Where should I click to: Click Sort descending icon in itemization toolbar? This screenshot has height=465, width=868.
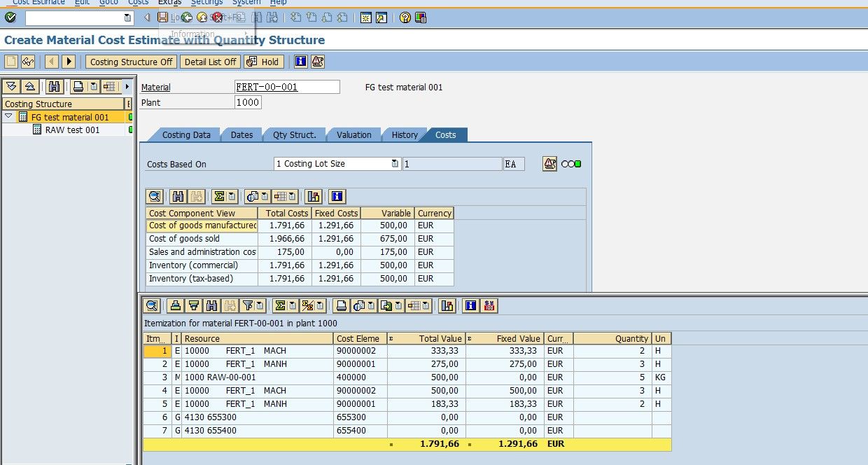194,305
